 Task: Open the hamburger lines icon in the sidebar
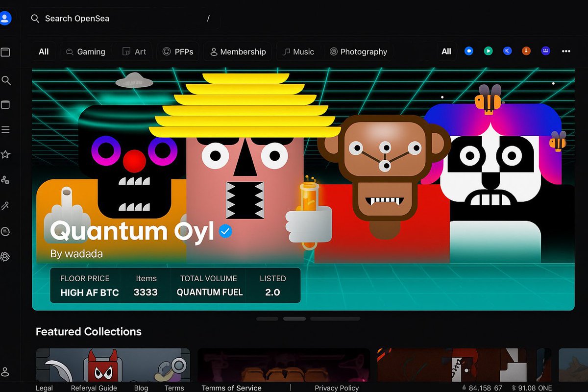(5, 130)
